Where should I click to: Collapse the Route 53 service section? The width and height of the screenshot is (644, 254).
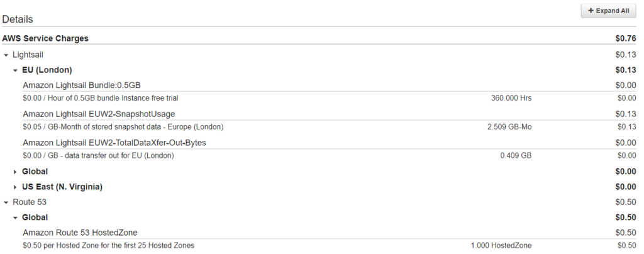pos(6,202)
